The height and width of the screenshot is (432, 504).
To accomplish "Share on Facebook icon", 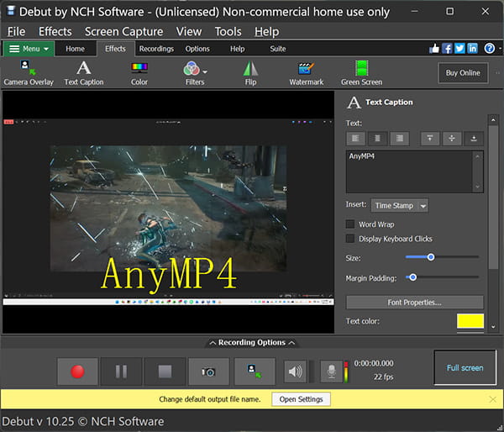I will pyautogui.click(x=447, y=49).
